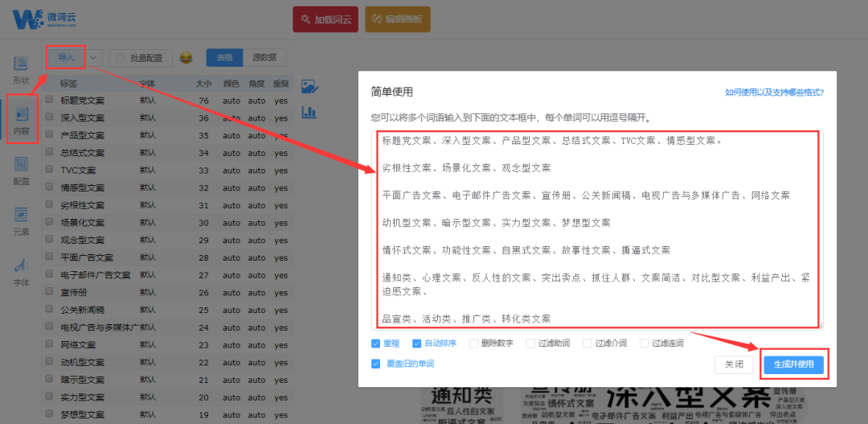868x424 pixels.
Task: Click the 电子邮件广告文案 table cell
Action: click(x=96, y=275)
